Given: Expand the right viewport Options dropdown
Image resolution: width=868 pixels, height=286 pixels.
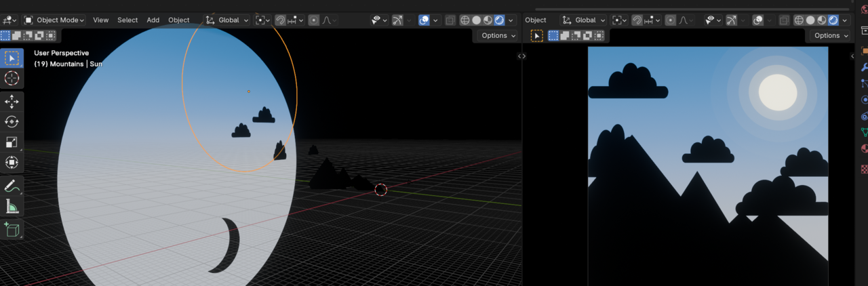Looking at the screenshot, I should 831,35.
